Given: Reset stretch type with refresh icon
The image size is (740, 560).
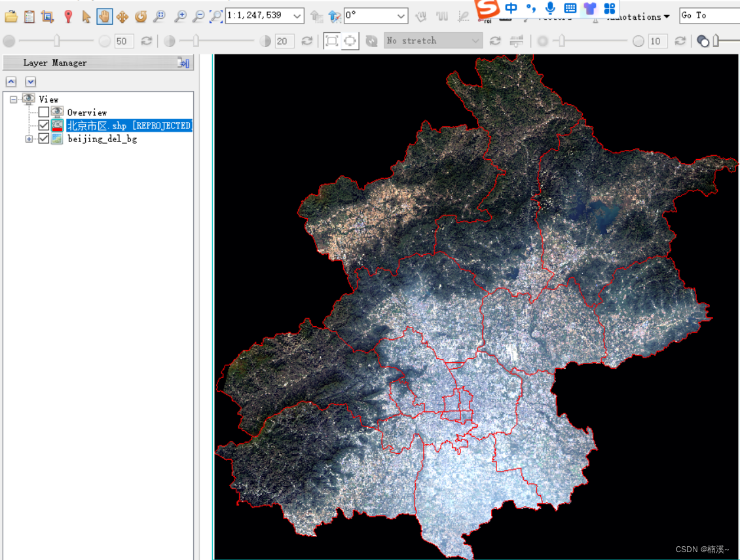Looking at the screenshot, I should click(x=494, y=41).
